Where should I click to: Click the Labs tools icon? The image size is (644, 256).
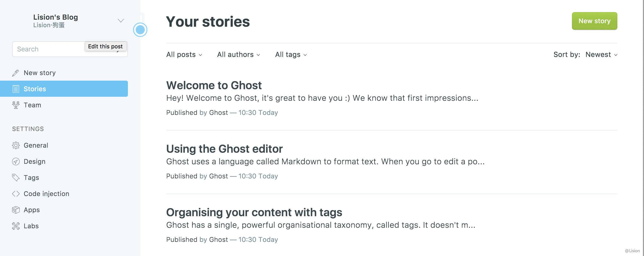(16, 226)
